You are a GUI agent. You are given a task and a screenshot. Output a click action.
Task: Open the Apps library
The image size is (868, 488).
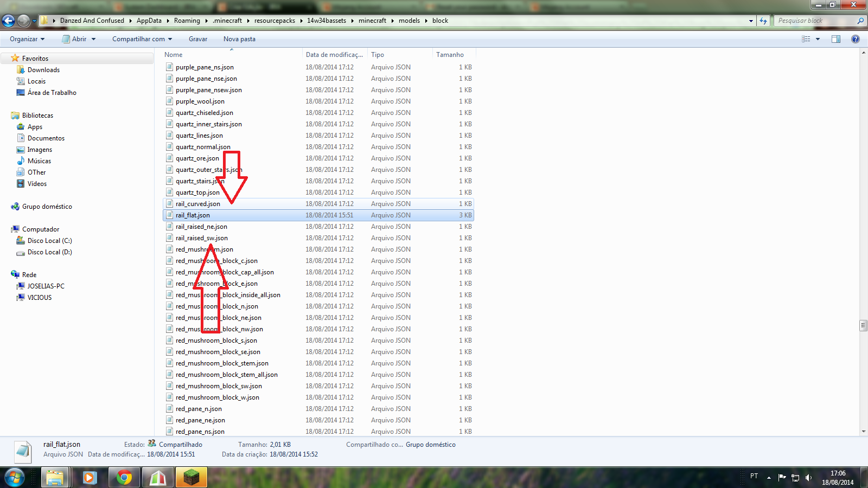click(x=35, y=127)
